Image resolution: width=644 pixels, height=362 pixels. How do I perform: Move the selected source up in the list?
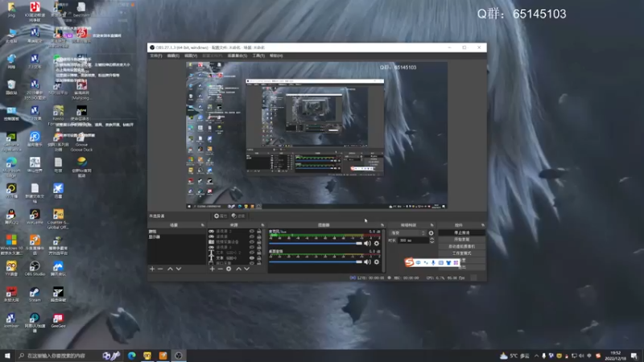[238, 269]
